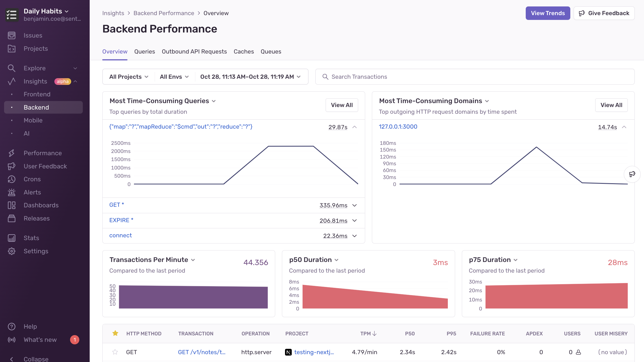Image resolution: width=644 pixels, height=362 pixels.
Task: Open Dashboards from the sidebar icon
Action: click(11, 205)
